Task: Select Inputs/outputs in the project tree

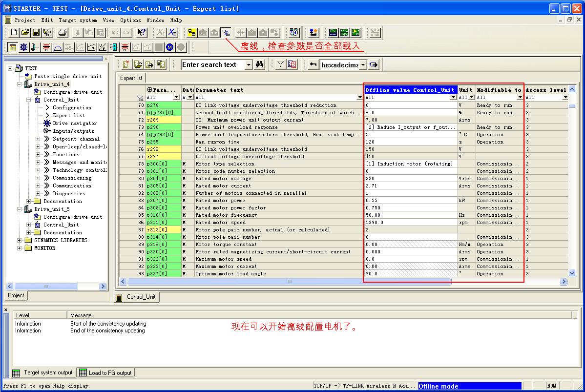Action: (73, 131)
